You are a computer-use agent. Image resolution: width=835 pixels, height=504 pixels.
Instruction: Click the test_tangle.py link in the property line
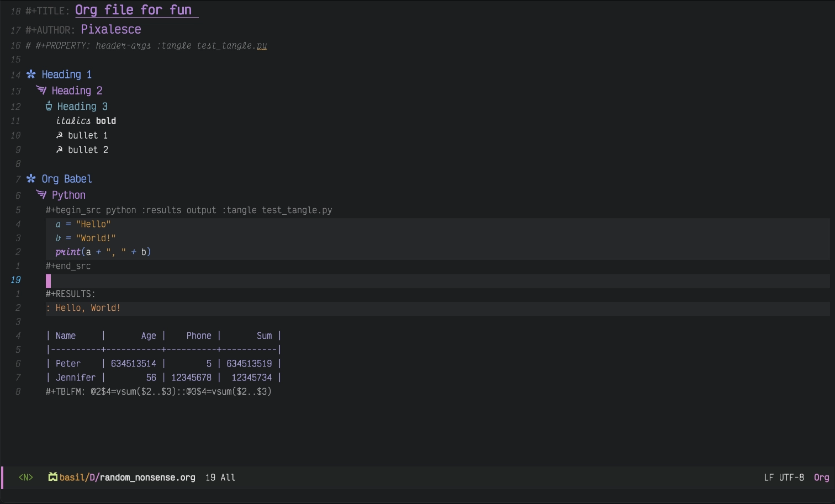point(231,45)
